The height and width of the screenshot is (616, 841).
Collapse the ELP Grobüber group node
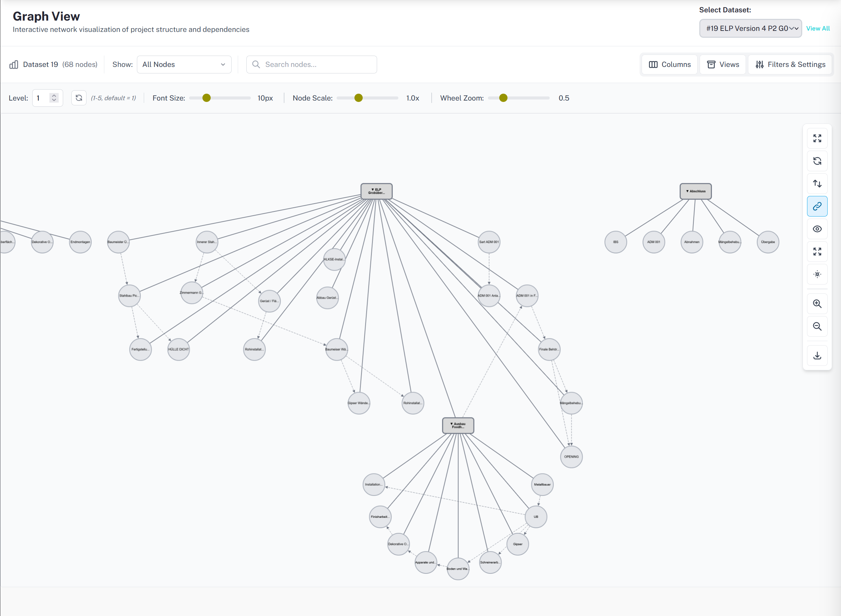pyautogui.click(x=376, y=191)
